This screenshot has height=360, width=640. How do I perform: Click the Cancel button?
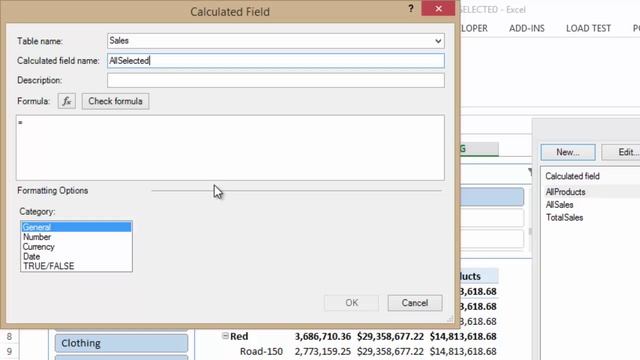click(415, 303)
